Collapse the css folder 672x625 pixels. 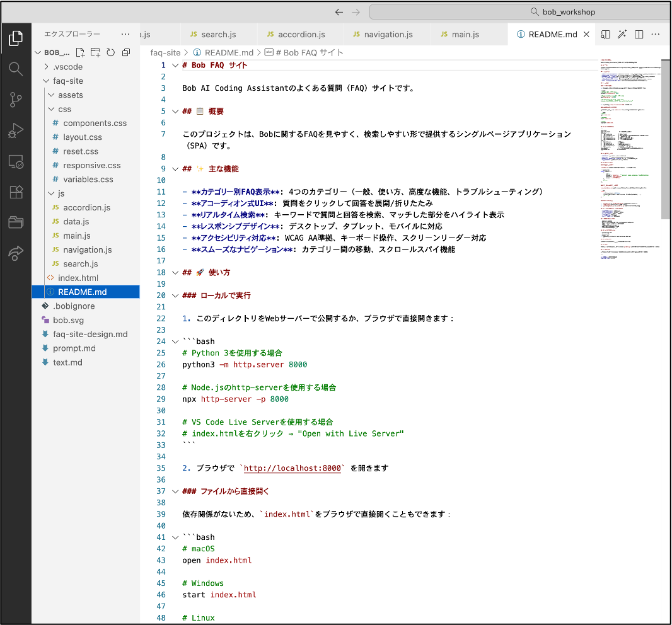coord(52,109)
